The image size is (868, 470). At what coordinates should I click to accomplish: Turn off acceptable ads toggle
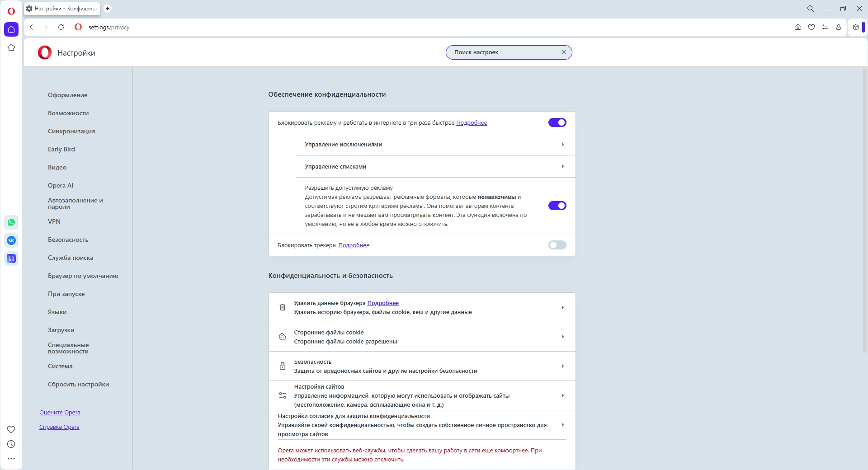point(557,206)
